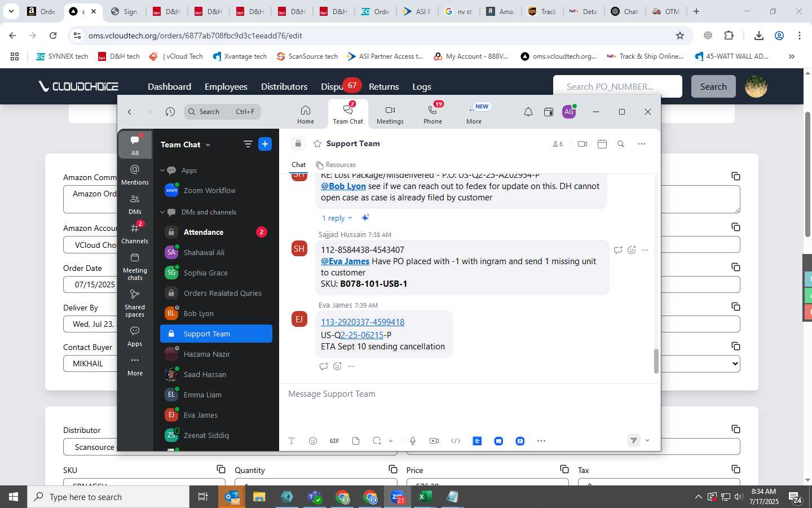Click the blue new chat plus button
This screenshot has height=508, width=812.
(x=265, y=144)
